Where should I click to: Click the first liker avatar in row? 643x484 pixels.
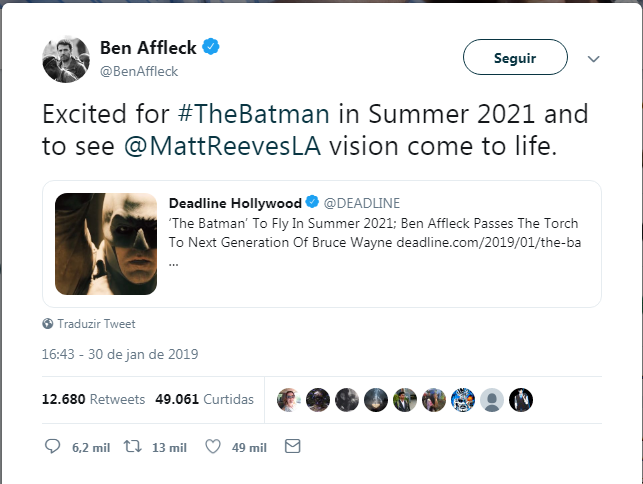pos(289,399)
